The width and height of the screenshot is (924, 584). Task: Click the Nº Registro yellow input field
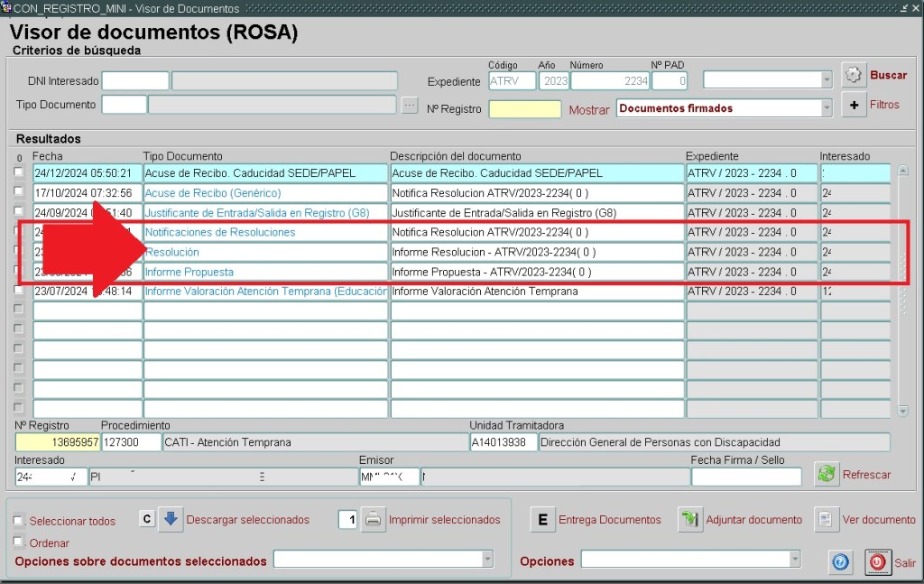524,109
